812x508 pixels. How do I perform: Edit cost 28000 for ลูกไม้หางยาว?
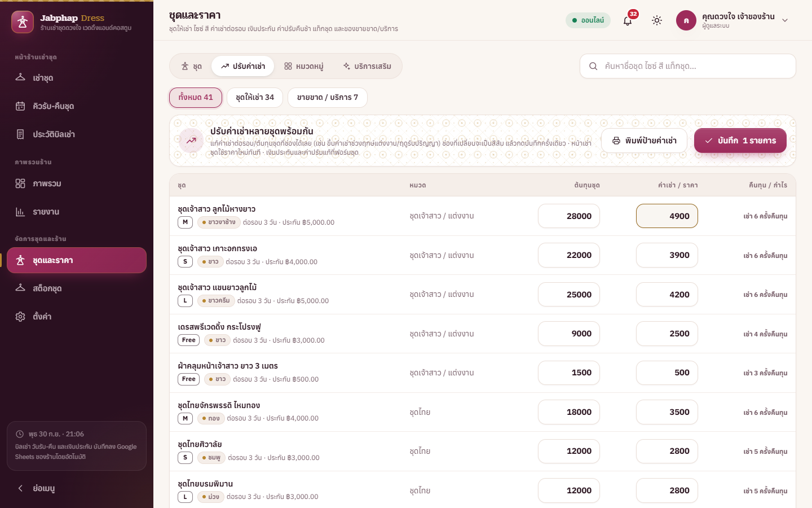[569, 216]
